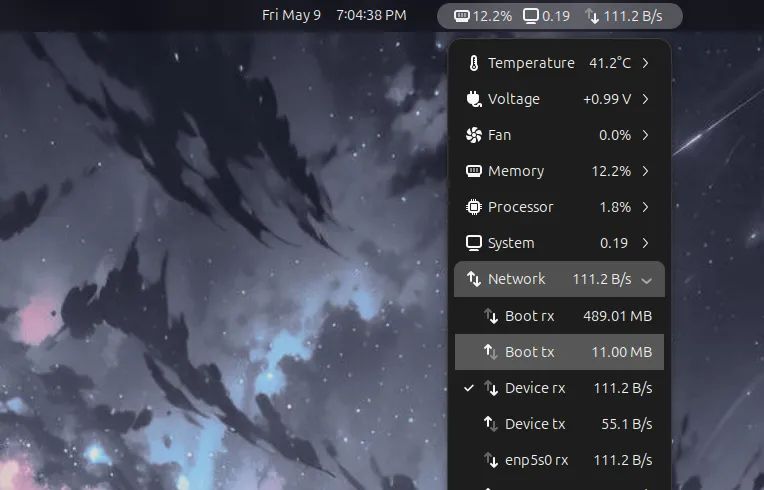
Task: Click the monitor icon beside System
Action: pyautogui.click(x=474, y=243)
